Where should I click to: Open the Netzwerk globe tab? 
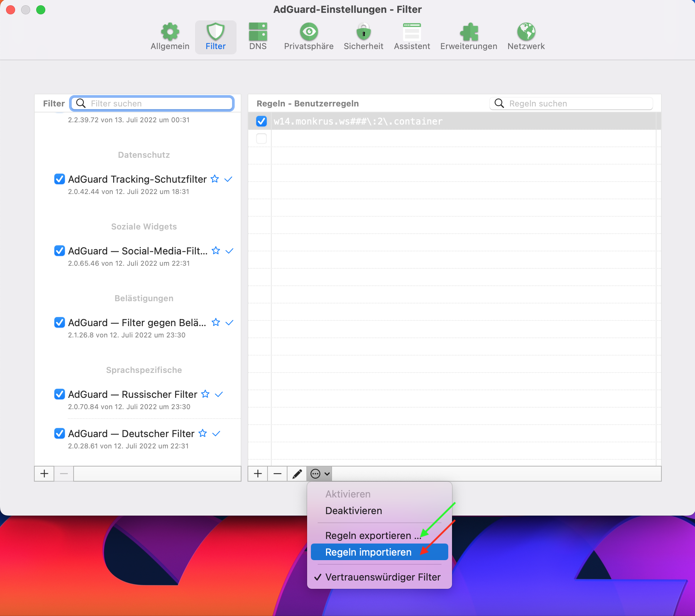(x=526, y=37)
